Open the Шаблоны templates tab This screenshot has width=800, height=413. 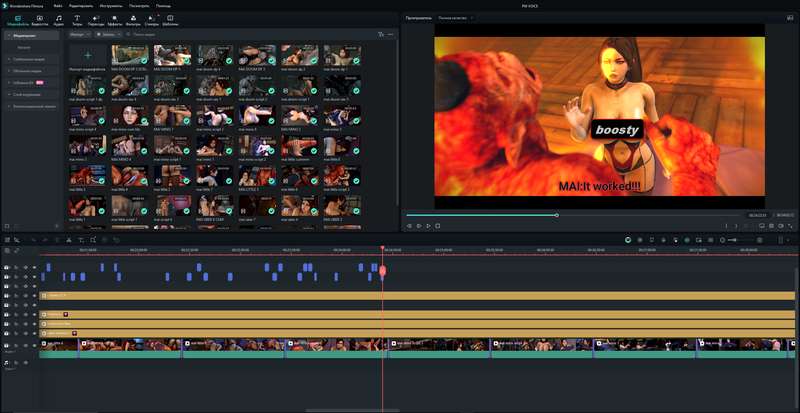click(170, 20)
